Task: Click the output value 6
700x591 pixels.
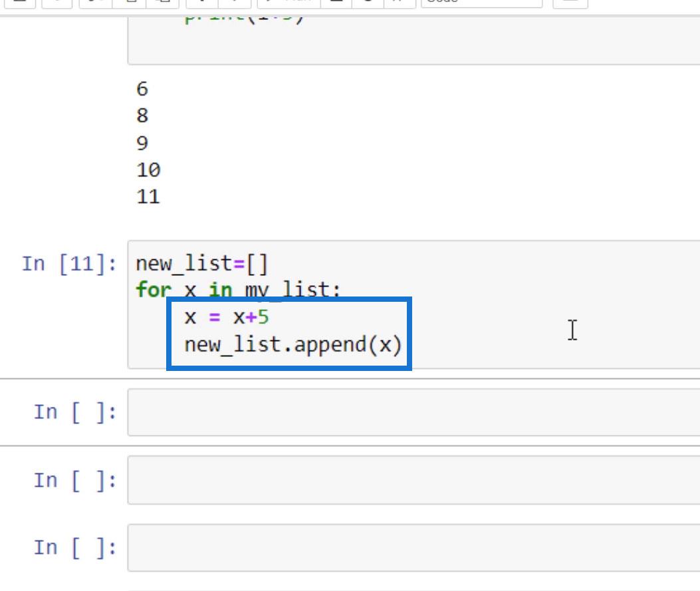Action: click(x=142, y=89)
